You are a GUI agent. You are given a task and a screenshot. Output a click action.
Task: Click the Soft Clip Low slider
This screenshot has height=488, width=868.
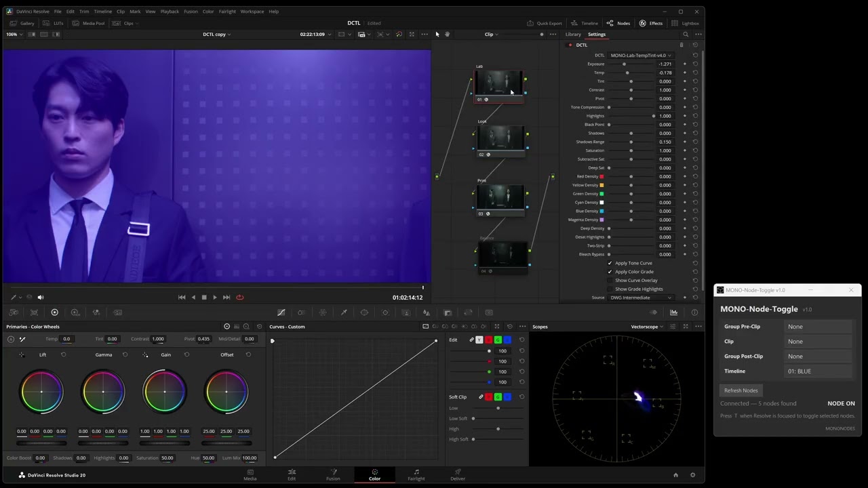[498, 408]
